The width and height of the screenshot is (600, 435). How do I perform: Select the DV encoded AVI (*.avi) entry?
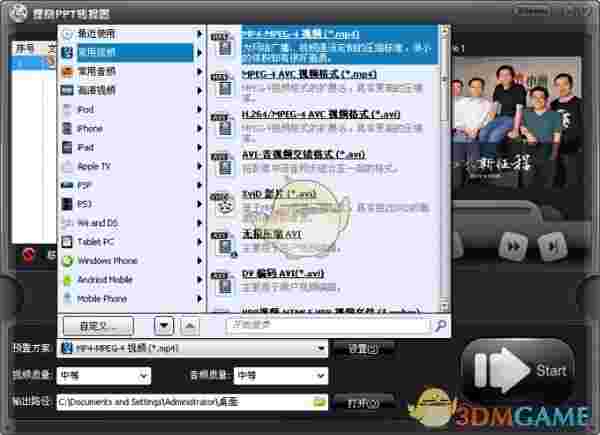tap(321, 284)
